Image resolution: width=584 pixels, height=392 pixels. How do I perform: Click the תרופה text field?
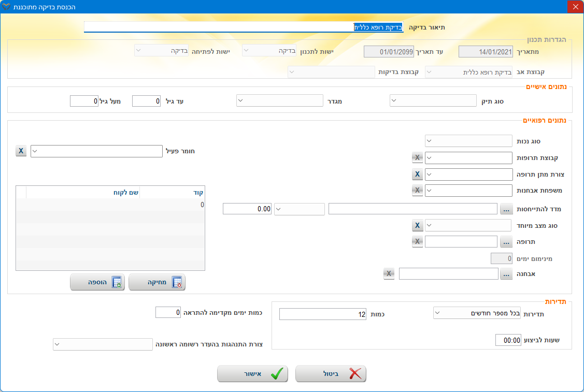pyautogui.click(x=461, y=242)
